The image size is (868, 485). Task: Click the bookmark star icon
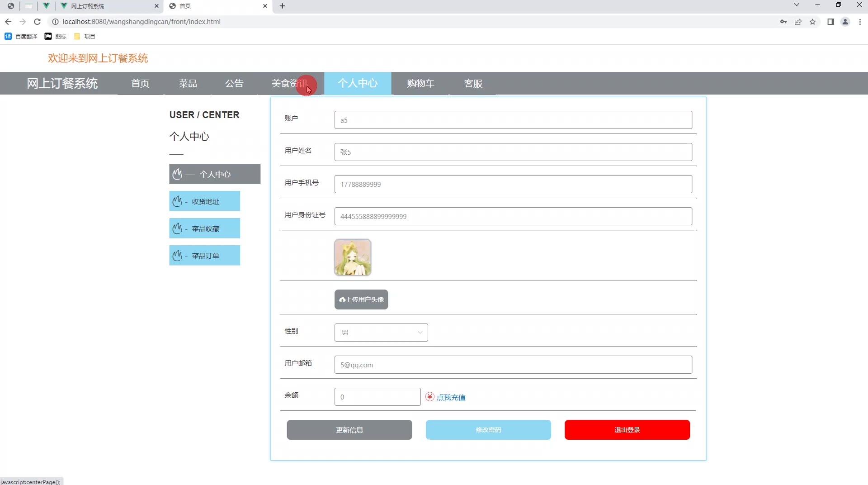812,22
